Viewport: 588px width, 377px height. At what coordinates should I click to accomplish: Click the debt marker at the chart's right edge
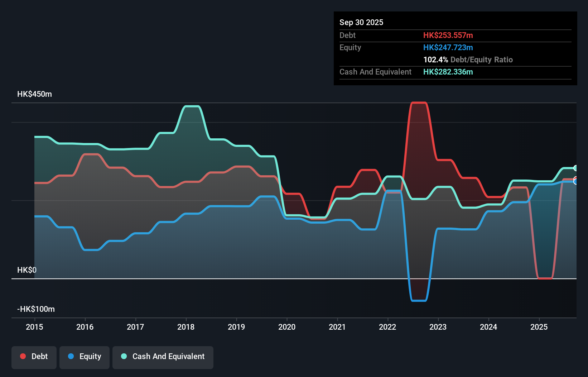(x=575, y=178)
